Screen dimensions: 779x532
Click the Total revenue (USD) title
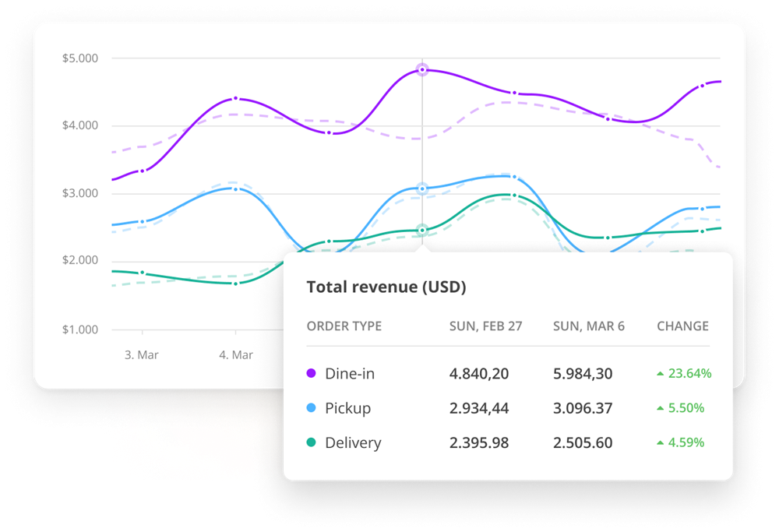click(x=386, y=287)
